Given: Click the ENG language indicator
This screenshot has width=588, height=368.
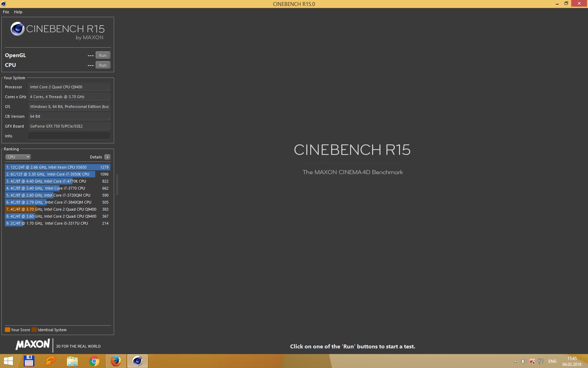Looking at the screenshot, I should [x=552, y=361].
